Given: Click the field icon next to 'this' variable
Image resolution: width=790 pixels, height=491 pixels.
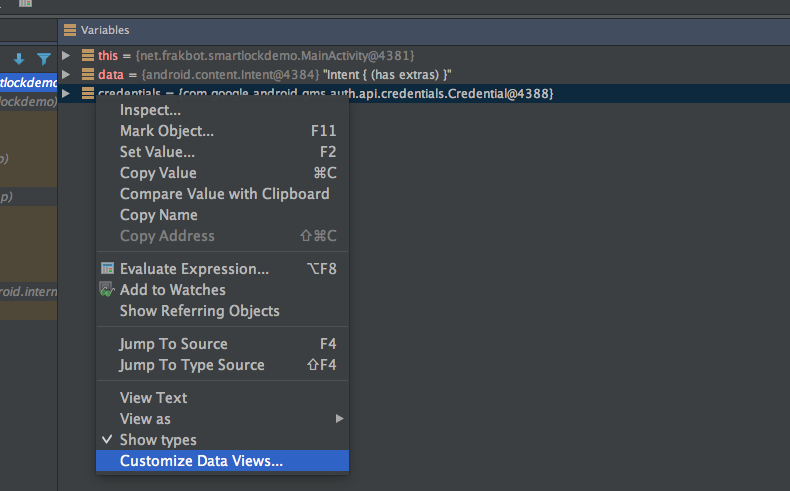Looking at the screenshot, I should tap(88, 55).
